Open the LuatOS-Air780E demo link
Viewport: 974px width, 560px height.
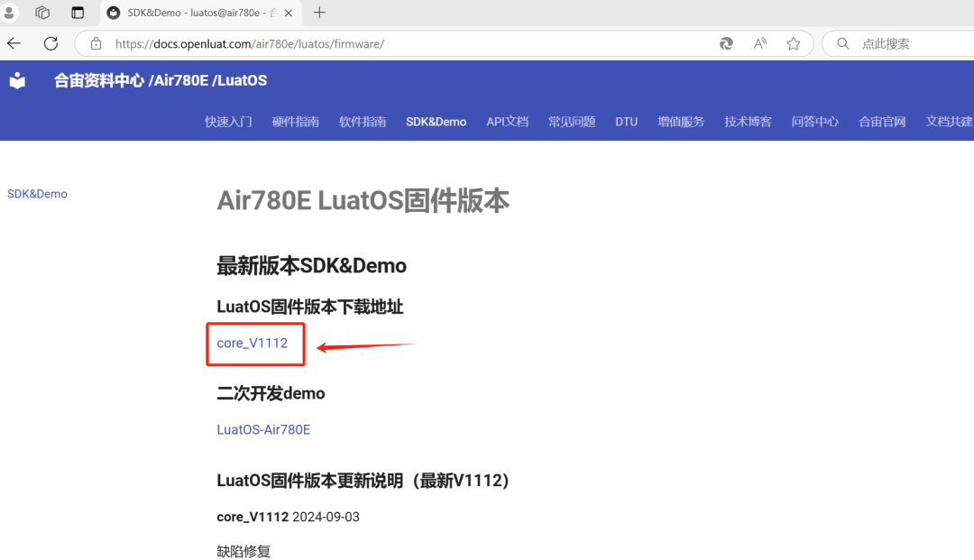point(263,430)
